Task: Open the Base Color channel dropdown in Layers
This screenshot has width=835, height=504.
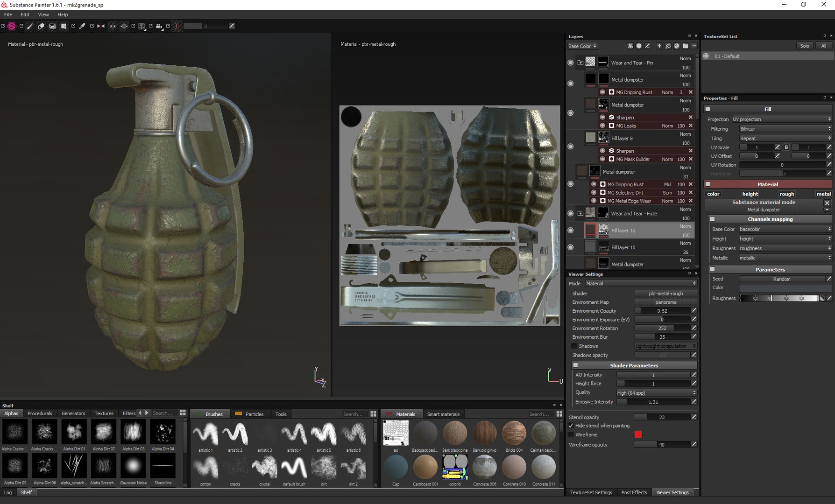Action: pos(582,46)
